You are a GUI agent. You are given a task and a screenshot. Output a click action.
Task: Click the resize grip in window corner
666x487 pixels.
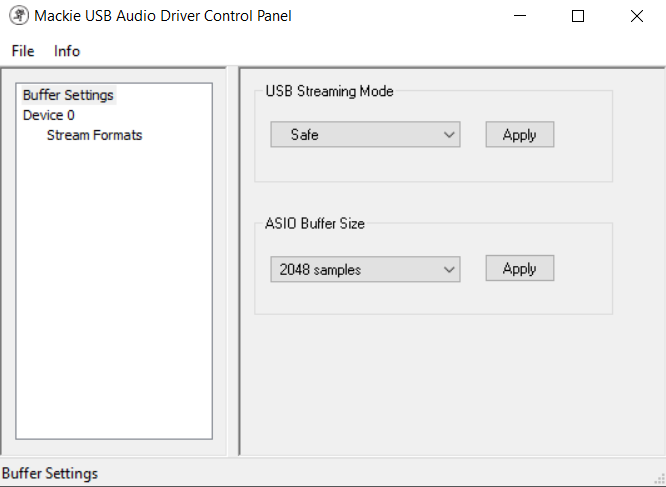[660, 481]
